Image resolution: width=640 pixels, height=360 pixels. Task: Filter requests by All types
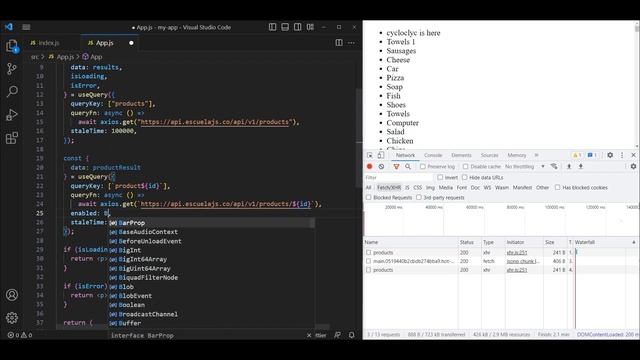[369, 187]
